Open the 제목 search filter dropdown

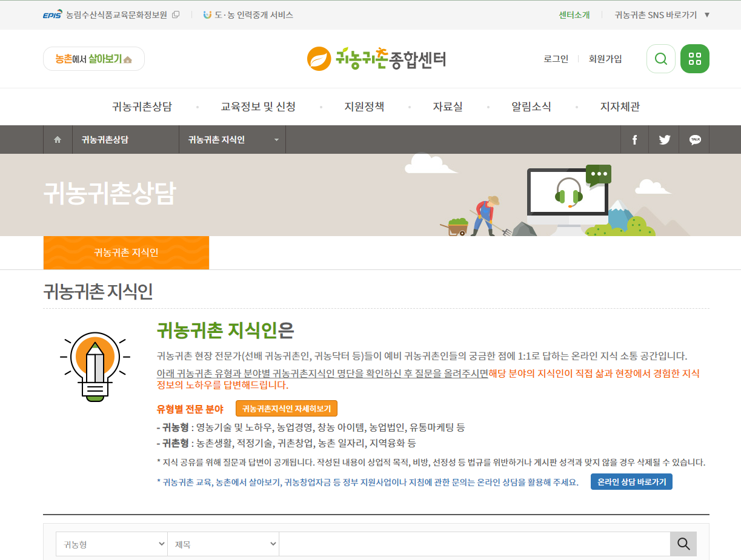(x=223, y=544)
